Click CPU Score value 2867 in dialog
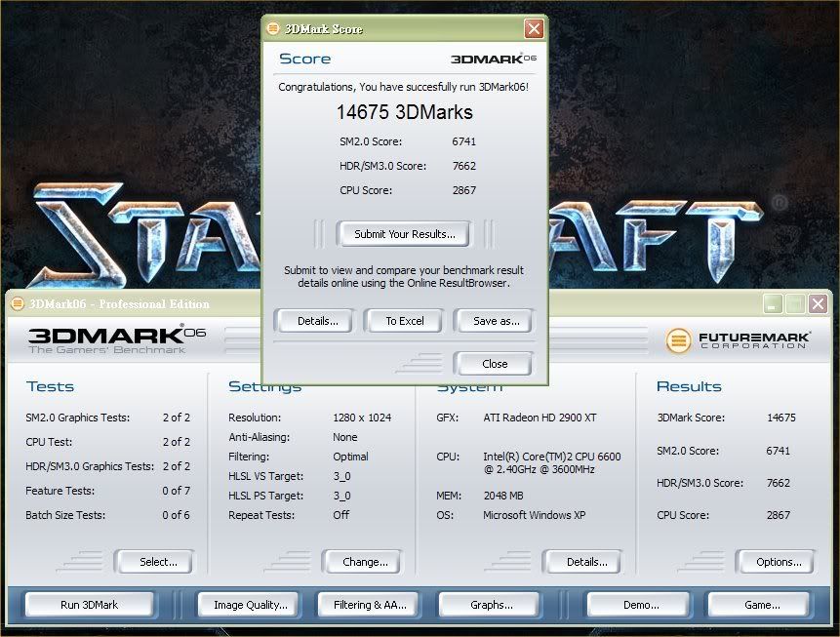Image resolution: width=840 pixels, height=637 pixels. click(x=464, y=190)
